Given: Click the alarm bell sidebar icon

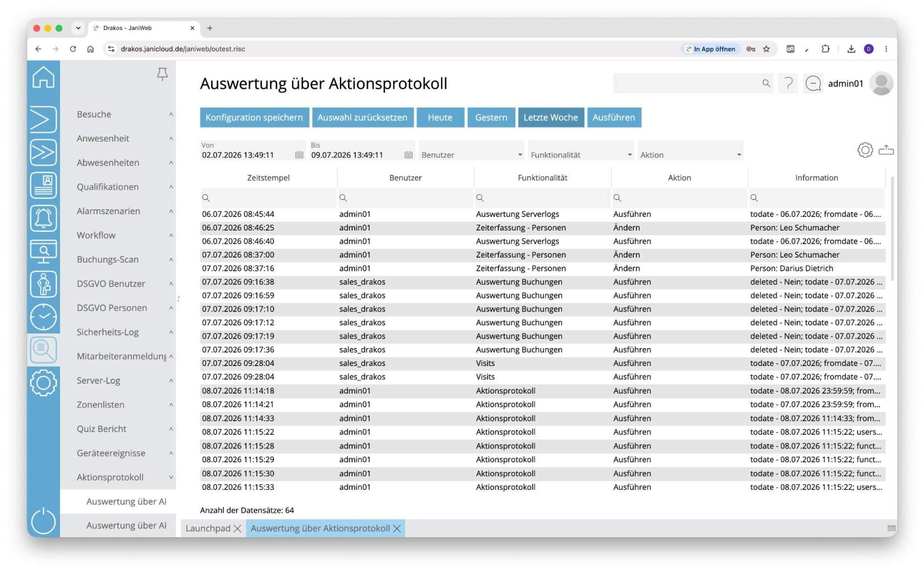Looking at the screenshot, I should click(x=43, y=218).
